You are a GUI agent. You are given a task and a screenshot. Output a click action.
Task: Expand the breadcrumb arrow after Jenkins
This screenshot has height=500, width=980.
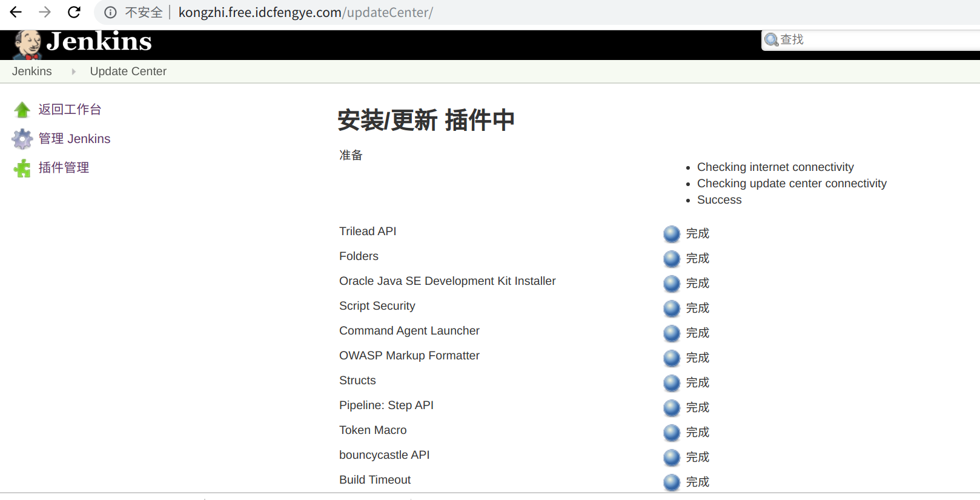(x=73, y=72)
